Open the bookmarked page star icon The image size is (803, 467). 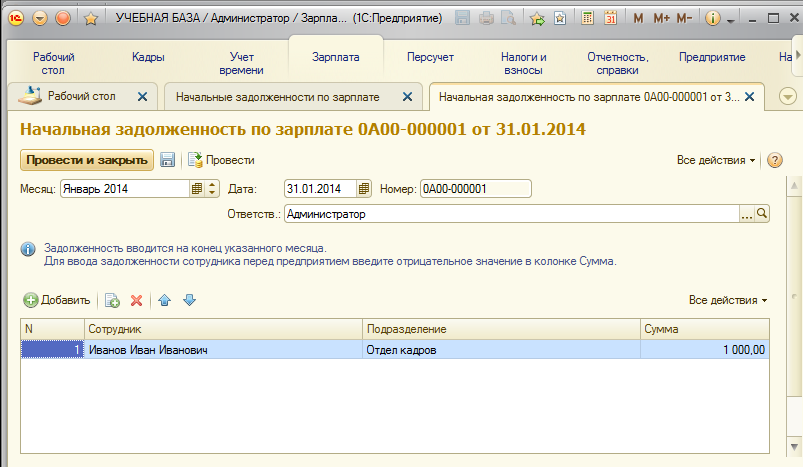click(x=560, y=18)
